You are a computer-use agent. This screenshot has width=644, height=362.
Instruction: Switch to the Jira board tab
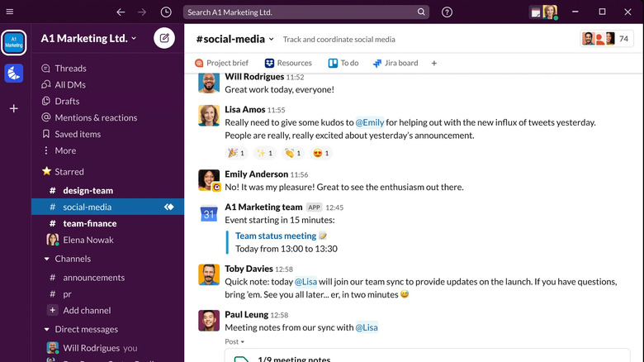click(395, 63)
